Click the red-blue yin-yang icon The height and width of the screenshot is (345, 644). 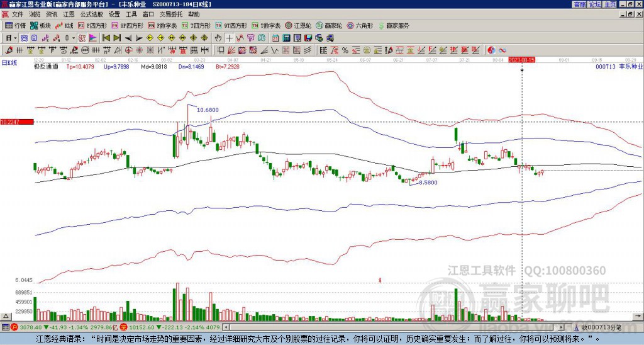491,50
